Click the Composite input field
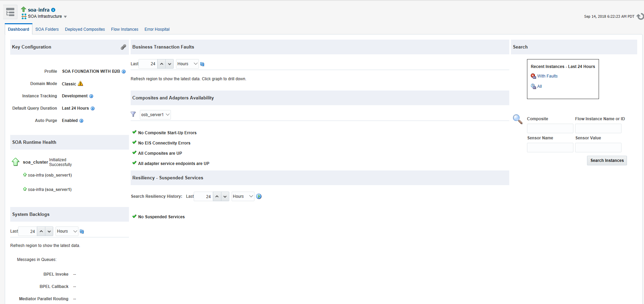The image size is (644, 304). 550,128
